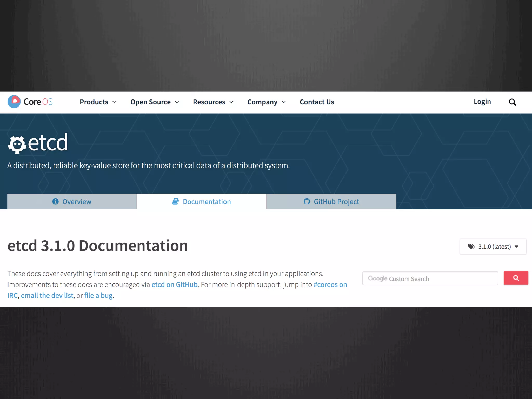The width and height of the screenshot is (532, 399).
Task: Focus the Google Custom Search field
Action: tap(430, 278)
